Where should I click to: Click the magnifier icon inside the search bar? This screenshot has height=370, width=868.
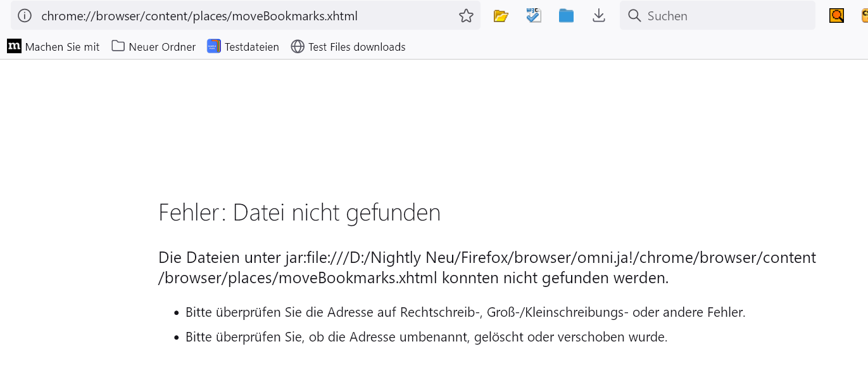[x=634, y=16]
